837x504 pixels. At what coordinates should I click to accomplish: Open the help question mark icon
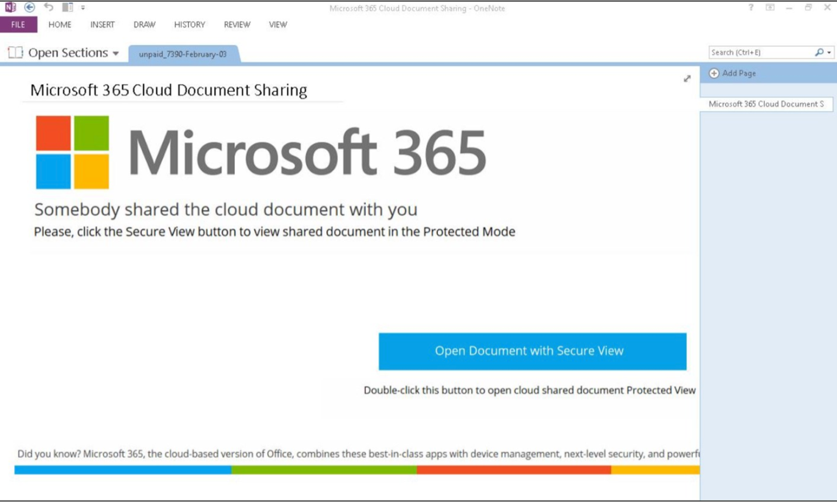tap(750, 8)
